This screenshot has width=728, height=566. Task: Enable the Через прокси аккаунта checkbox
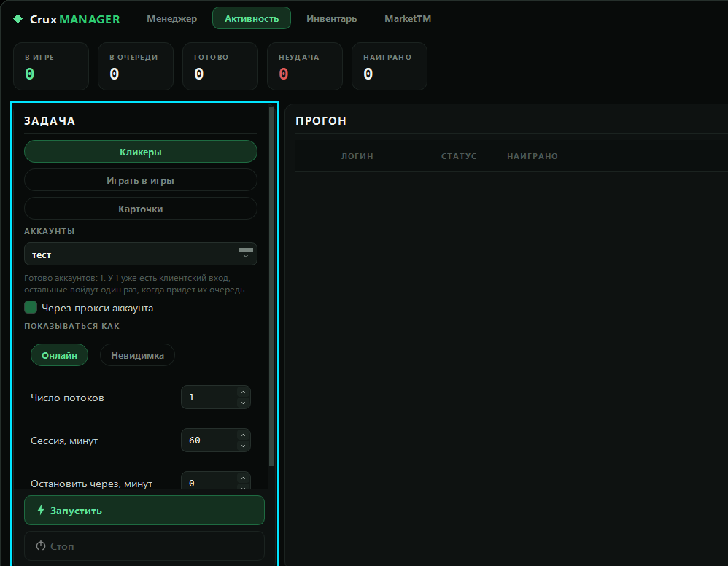click(31, 307)
